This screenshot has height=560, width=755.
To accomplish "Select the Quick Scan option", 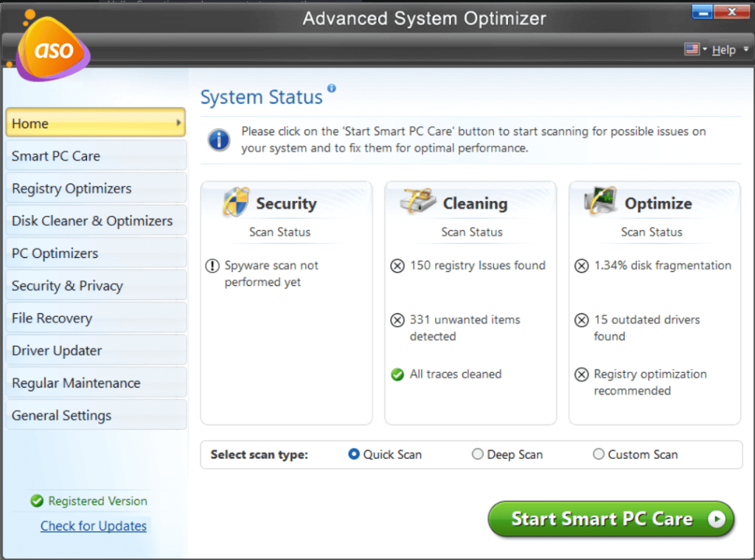I will click(x=355, y=455).
